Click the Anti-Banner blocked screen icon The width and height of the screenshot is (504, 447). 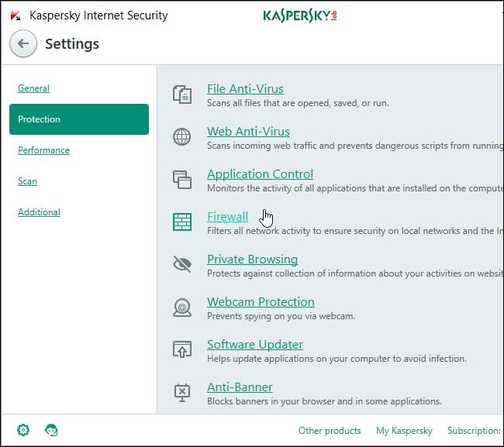(182, 393)
